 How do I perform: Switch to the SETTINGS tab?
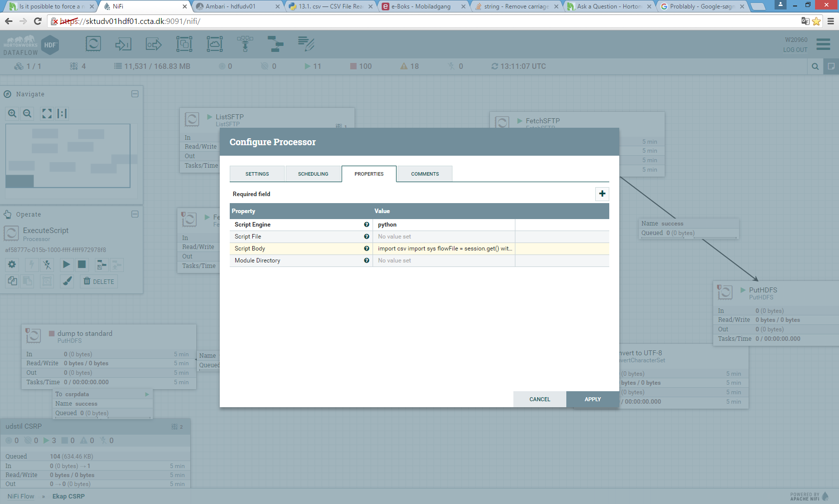point(257,174)
